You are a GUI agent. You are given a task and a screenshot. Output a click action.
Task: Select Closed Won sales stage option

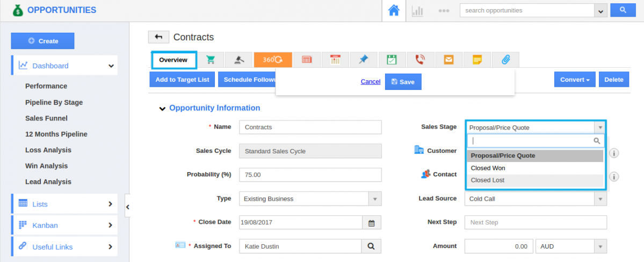(488, 168)
